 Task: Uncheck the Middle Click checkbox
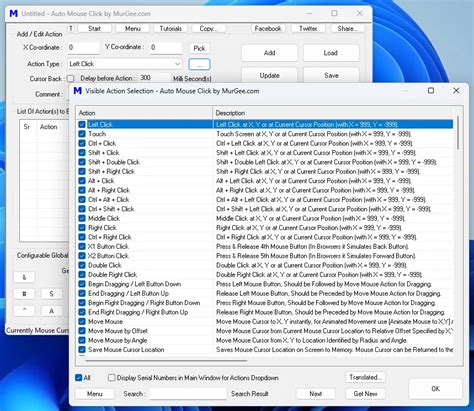pos(82,218)
